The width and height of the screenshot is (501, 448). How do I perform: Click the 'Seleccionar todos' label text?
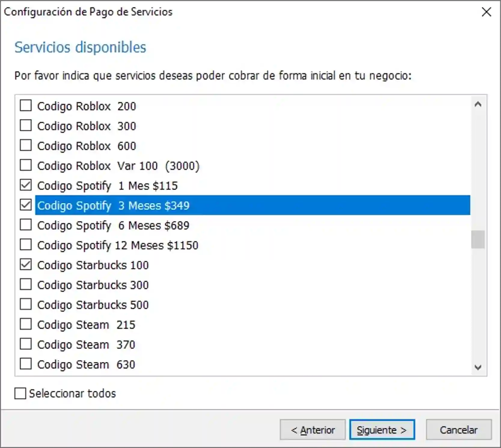point(72,393)
